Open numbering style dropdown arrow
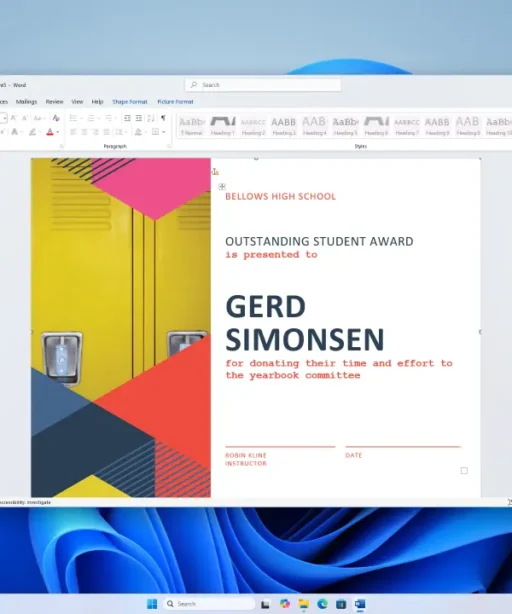Viewport: 512px width, 614px height. [x=99, y=118]
